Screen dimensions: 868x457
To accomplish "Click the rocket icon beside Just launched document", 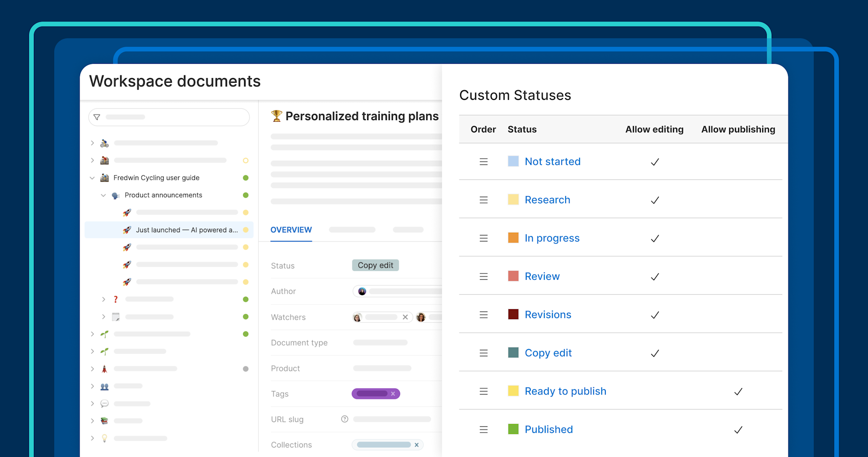I will pos(127,230).
